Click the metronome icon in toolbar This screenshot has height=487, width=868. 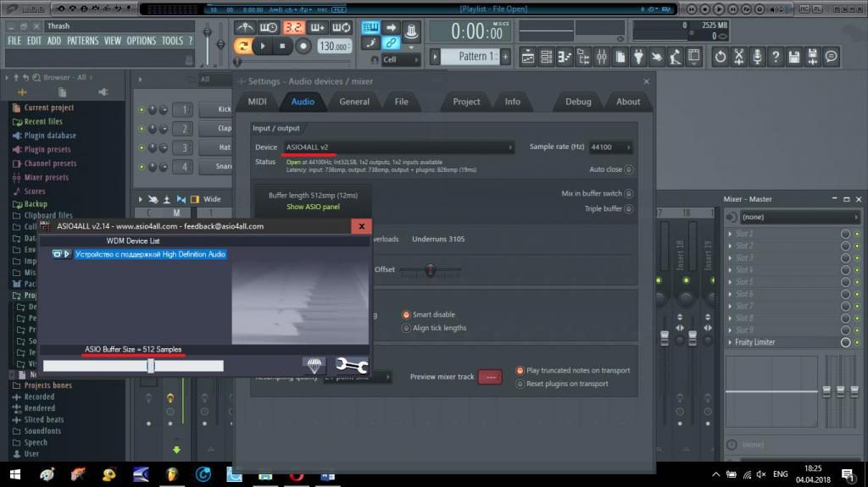(246, 28)
